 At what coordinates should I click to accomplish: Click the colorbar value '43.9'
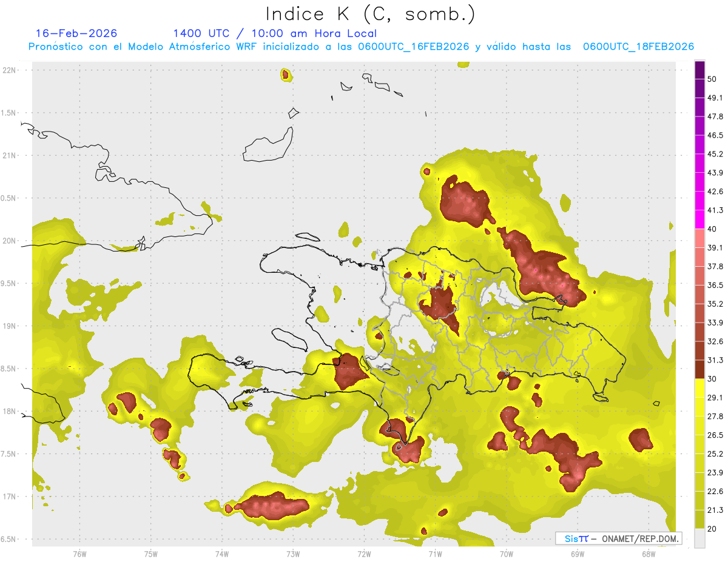(715, 173)
